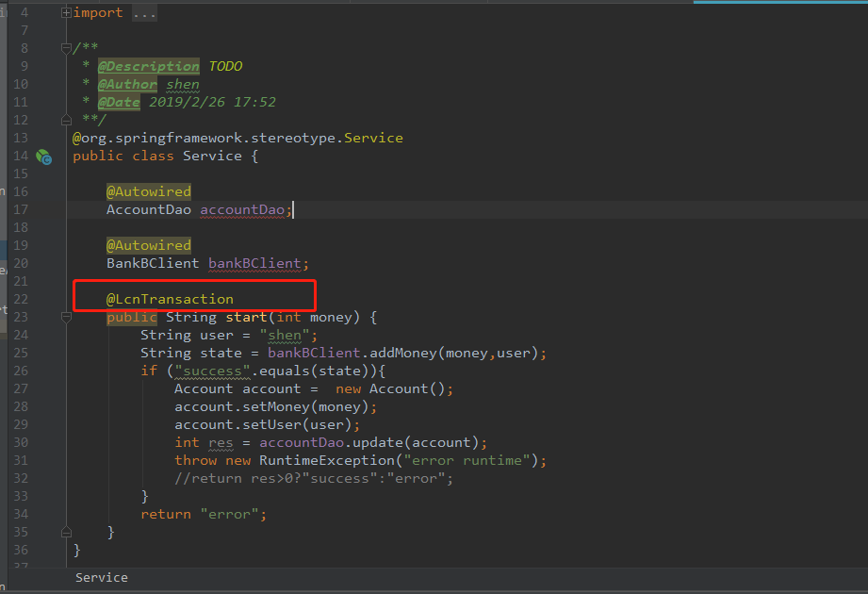Click line number 31 in the gutter
This screenshot has height=594, width=868.
[21, 460]
